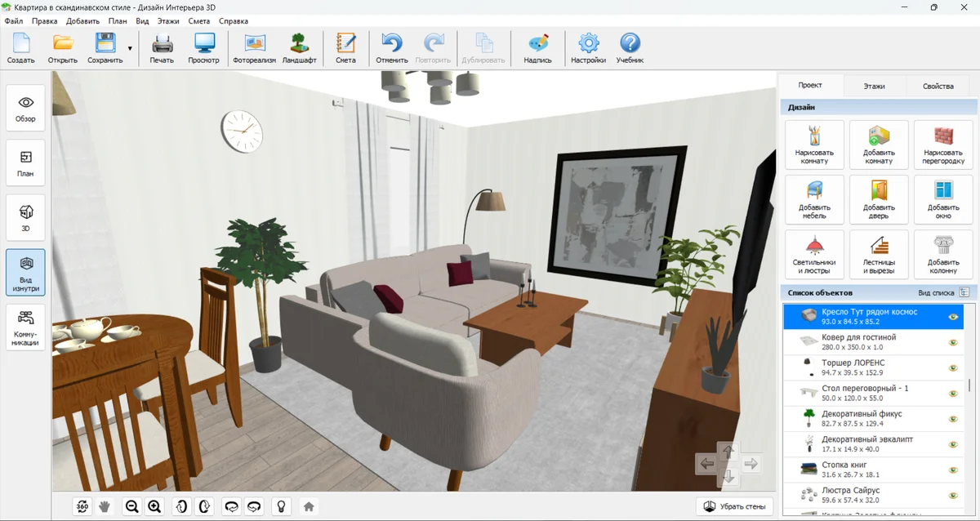
Task: Click the Убрать стены button
Action: [x=734, y=506]
